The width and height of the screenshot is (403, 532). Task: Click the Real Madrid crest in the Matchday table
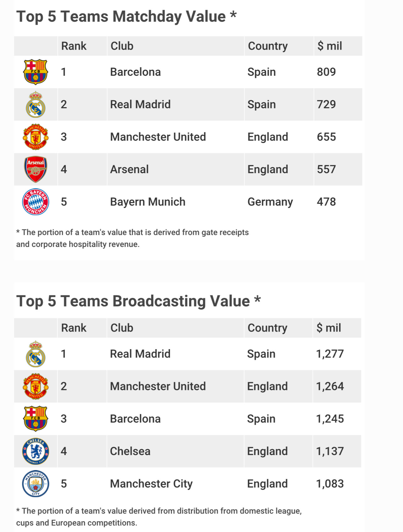coord(35,105)
